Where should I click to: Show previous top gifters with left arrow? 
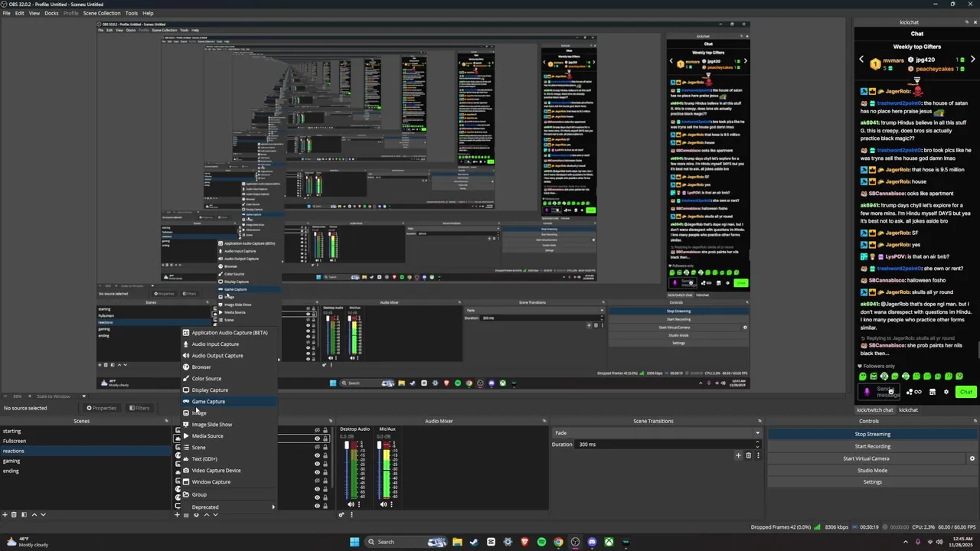point(861,60)
